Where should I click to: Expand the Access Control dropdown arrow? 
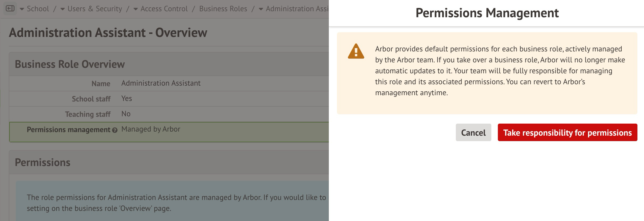point(135,9)
